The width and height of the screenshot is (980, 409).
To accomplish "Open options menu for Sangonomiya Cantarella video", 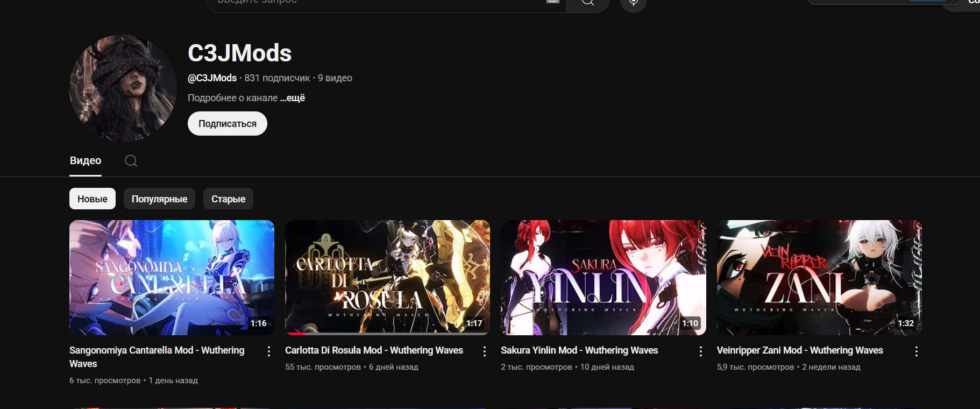I will coord(269,351).
